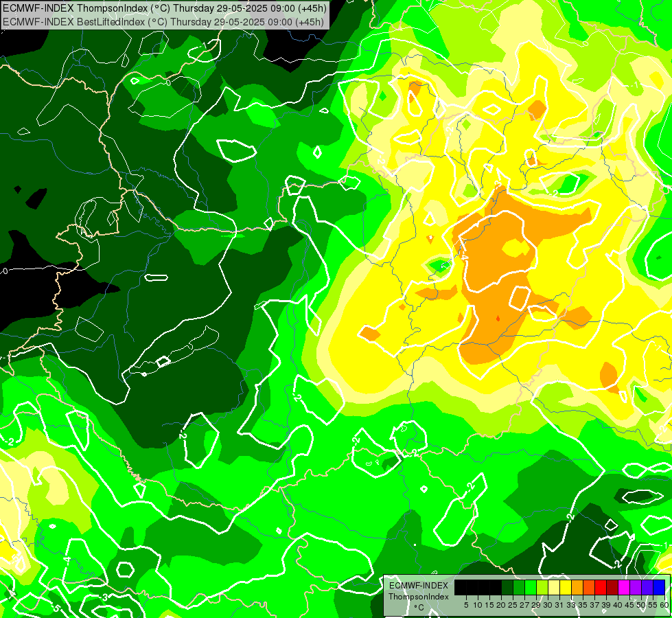Pick the bright green 27–29 legend swatch
Image resolution: width=672 pixels, height=618 pixels.
(531, 587)
